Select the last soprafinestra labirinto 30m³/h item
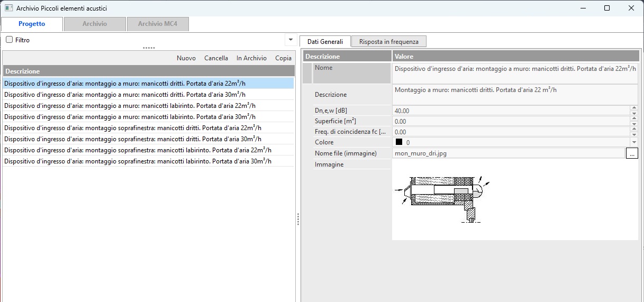 click(138, 161)
